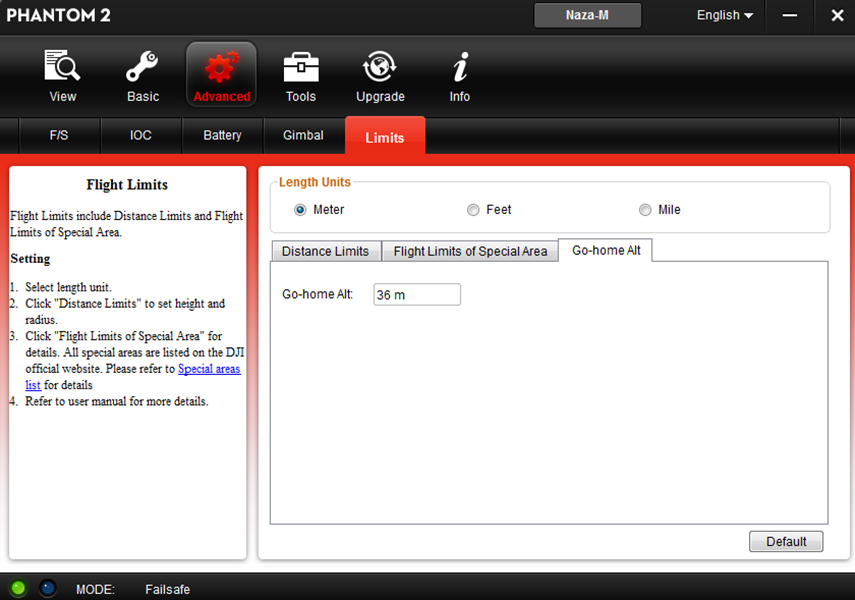The width and height of the screenshot is (855, 600).
Task: Open Flight Limits of Special Area tab
Action: pyautogui.click(x=470, y=251)
